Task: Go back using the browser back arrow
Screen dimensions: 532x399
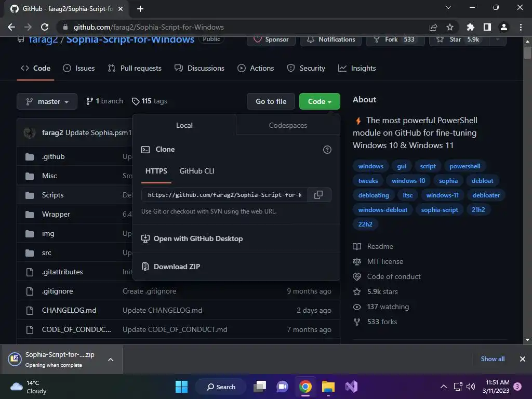Action: coord(11,27)
